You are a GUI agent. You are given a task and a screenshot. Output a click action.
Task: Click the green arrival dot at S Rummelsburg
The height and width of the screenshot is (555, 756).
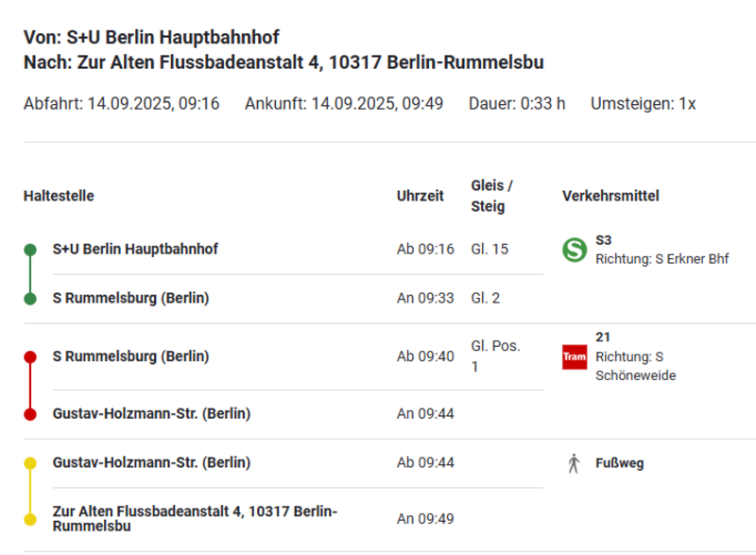coord(30,299)
